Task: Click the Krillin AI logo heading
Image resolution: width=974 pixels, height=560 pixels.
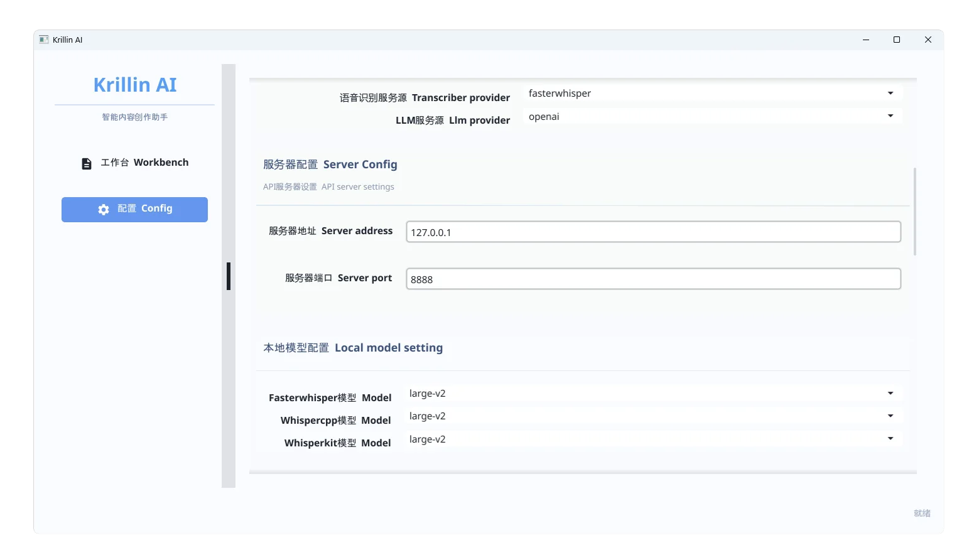Action: pyautogui.click(x=135, y=85)
